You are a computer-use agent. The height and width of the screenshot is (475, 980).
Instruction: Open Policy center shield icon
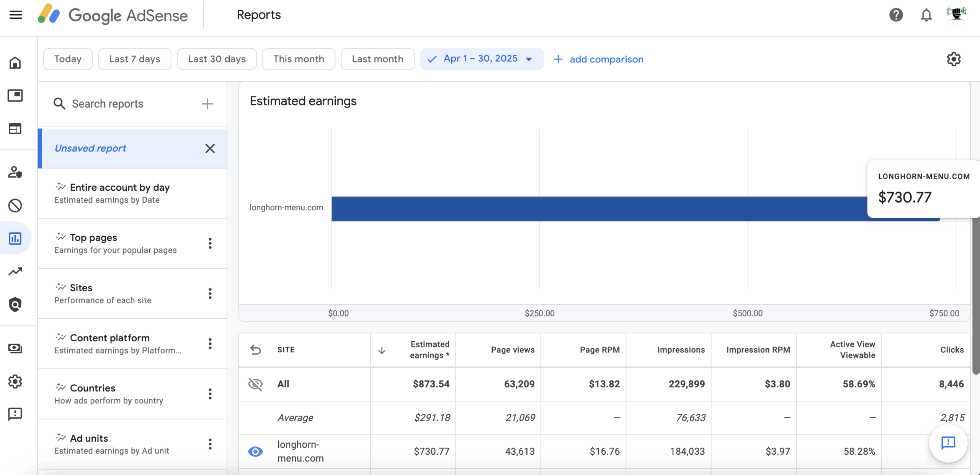point(15,305)
